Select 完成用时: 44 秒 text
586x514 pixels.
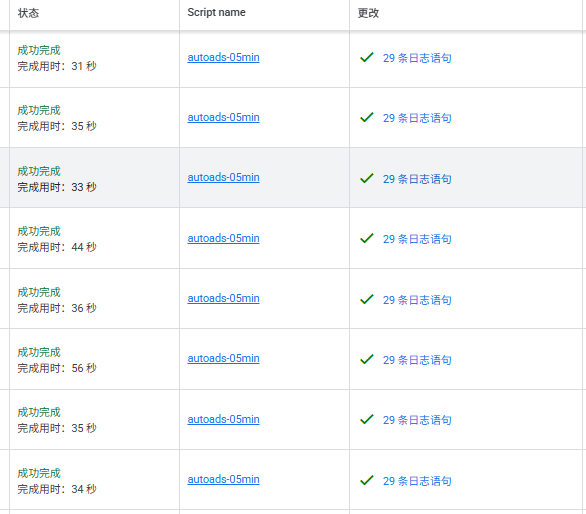coord(57,247)
